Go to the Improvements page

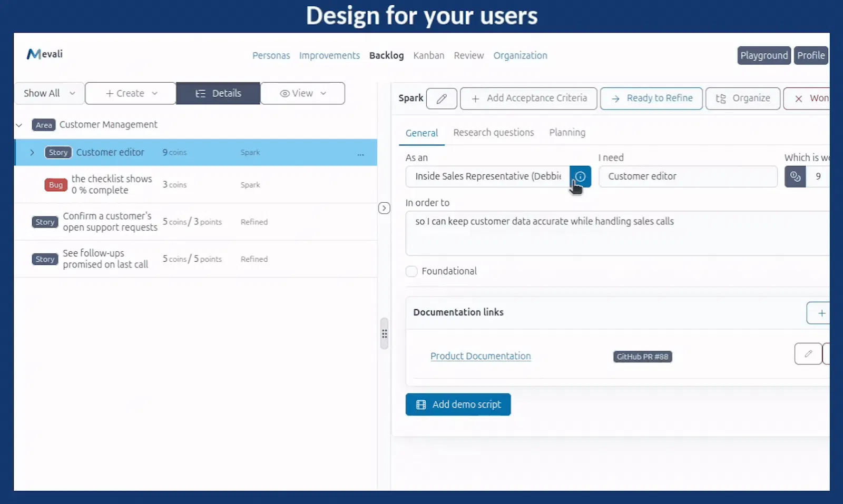pos(329,55)
